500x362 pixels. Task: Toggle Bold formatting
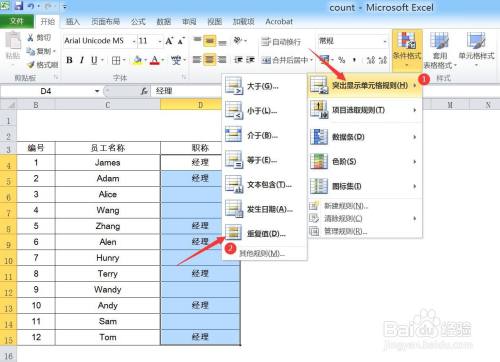[69, 60]
